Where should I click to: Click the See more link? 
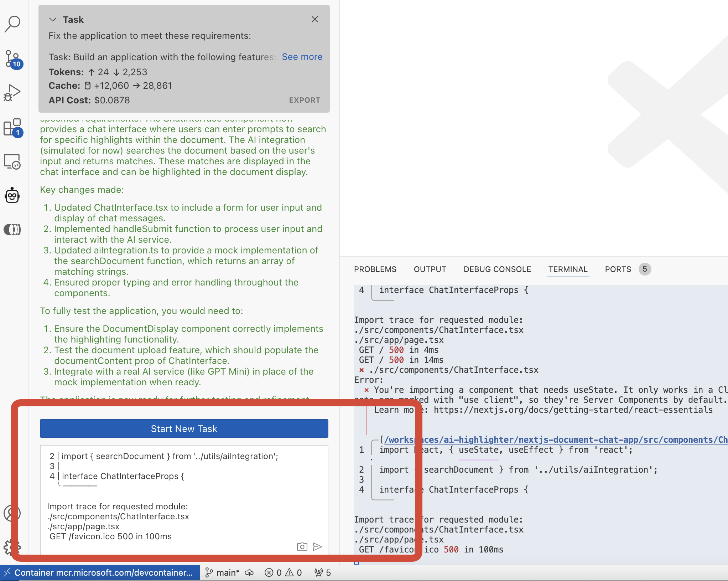[302, 57]
